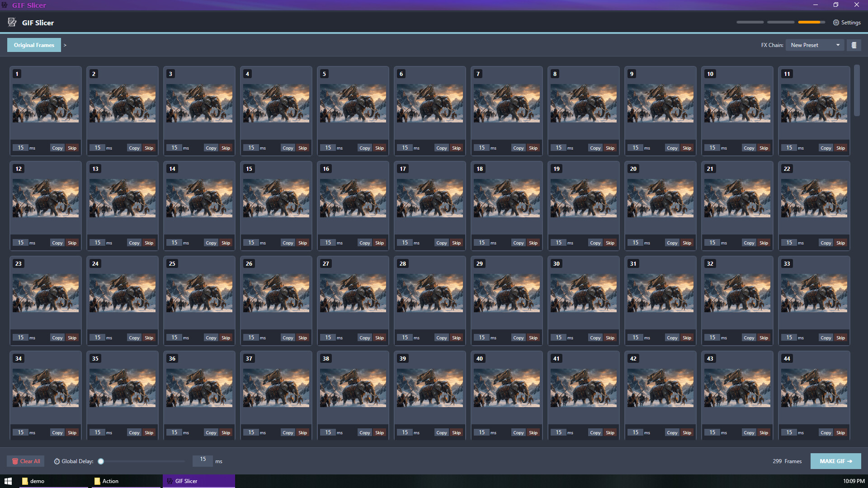Viewport: 868px width, 488px height.
Task: Toggle Skip on frame 29
Action: 533,338
